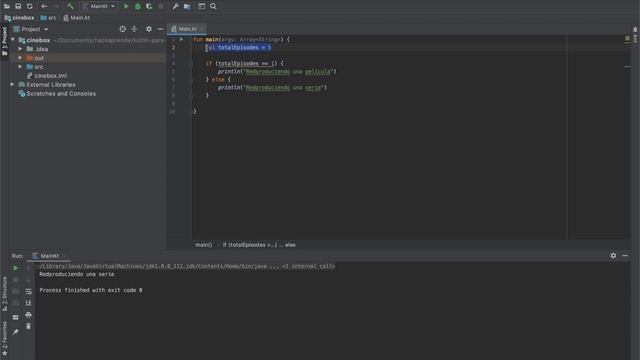Image resolution: width=640 pixels, height=360 pixels.
Task: Click the Collapse All icon in Project panel
Action: tap(134, 29)
